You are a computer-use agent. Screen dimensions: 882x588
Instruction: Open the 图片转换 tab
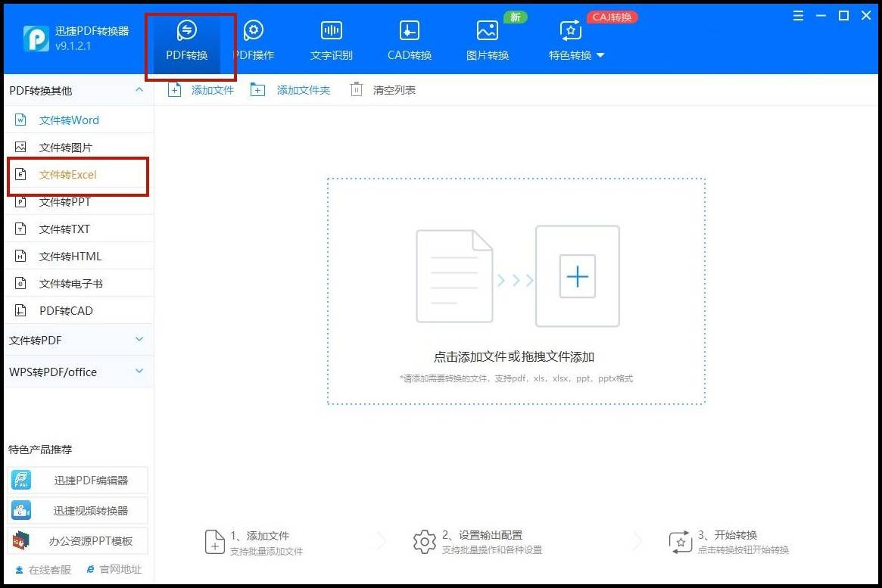pos(487,40)
